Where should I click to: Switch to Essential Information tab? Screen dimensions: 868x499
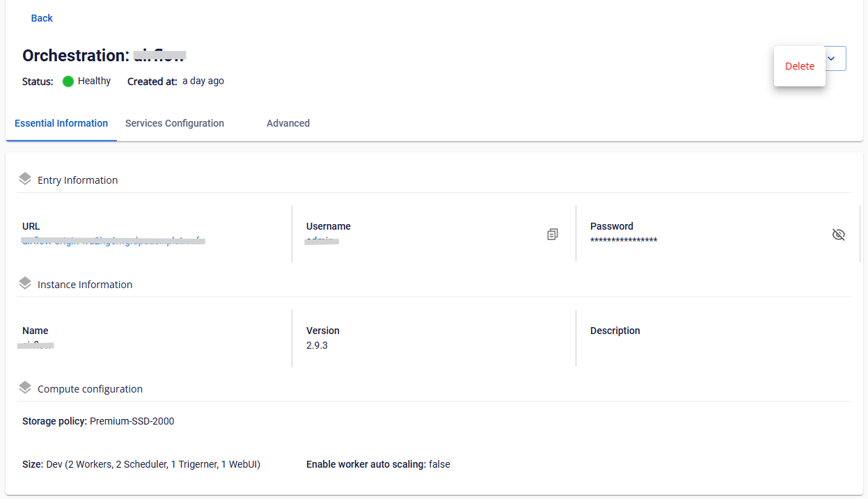click(x=61, y=123)
